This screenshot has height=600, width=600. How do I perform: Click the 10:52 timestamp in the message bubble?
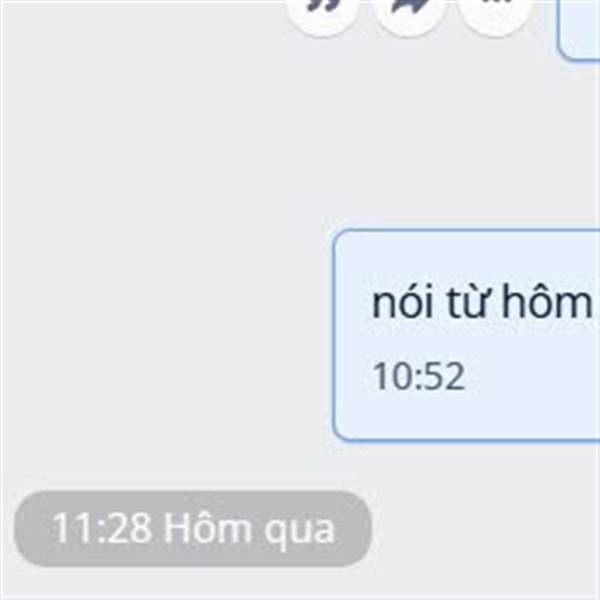419,377
